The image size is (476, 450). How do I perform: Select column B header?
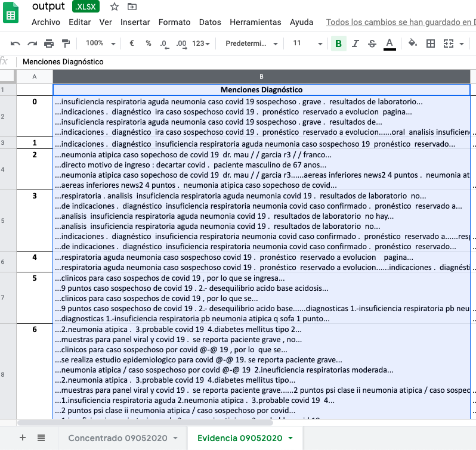point(261,77)
